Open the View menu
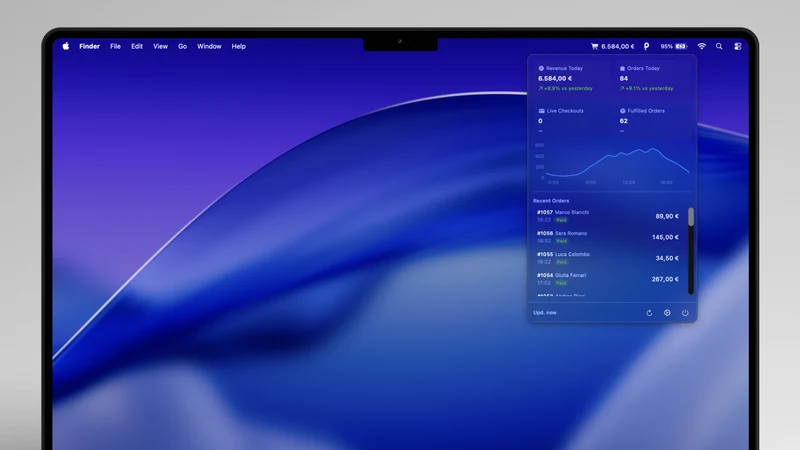 tap(160, 46)
